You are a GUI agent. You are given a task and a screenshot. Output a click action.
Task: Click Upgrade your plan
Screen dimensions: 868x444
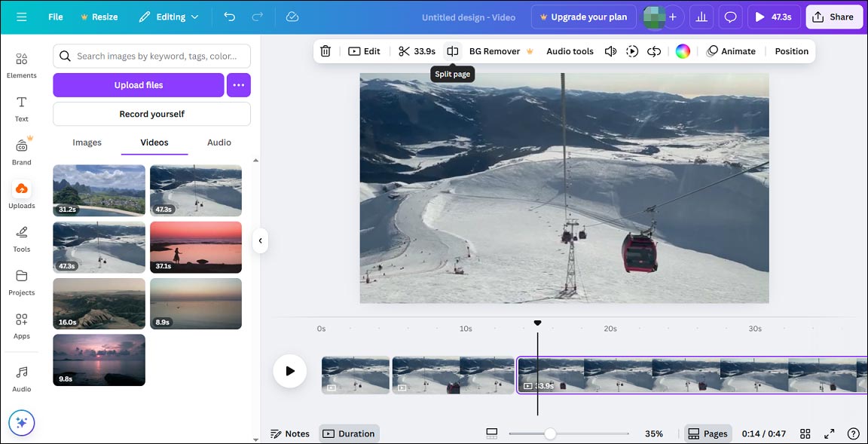point(583,17)
